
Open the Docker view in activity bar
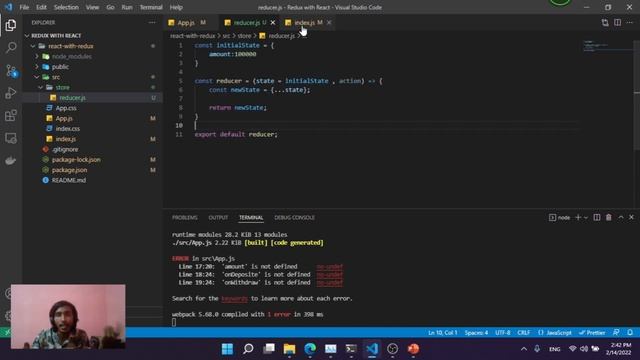pyautogui.click(x=11, y=160)
